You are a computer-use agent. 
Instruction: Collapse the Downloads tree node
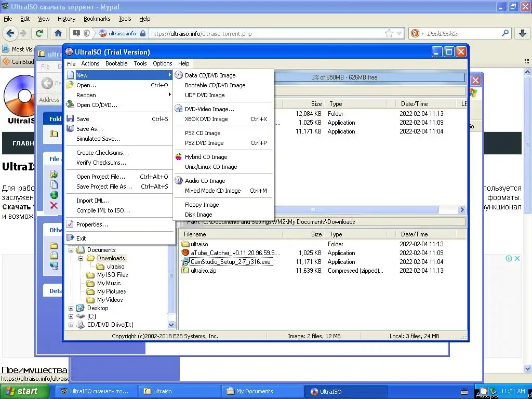81,259
